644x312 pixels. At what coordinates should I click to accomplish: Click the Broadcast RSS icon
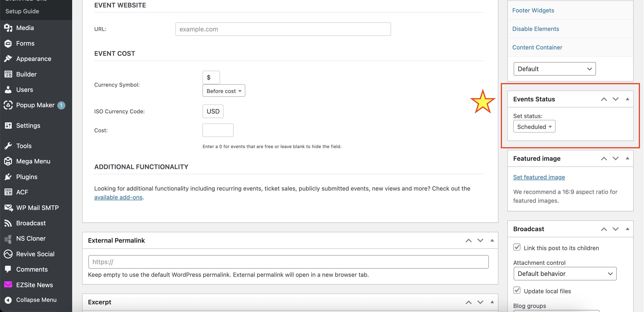tap(8, 223)
